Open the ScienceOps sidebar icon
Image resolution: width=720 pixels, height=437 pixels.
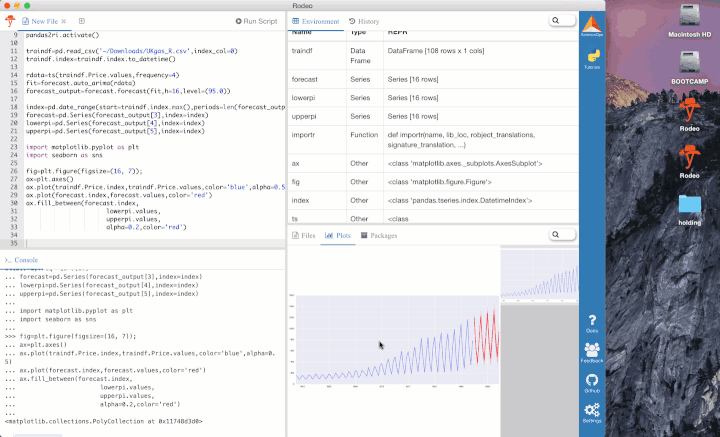click(x=591, y=26)
